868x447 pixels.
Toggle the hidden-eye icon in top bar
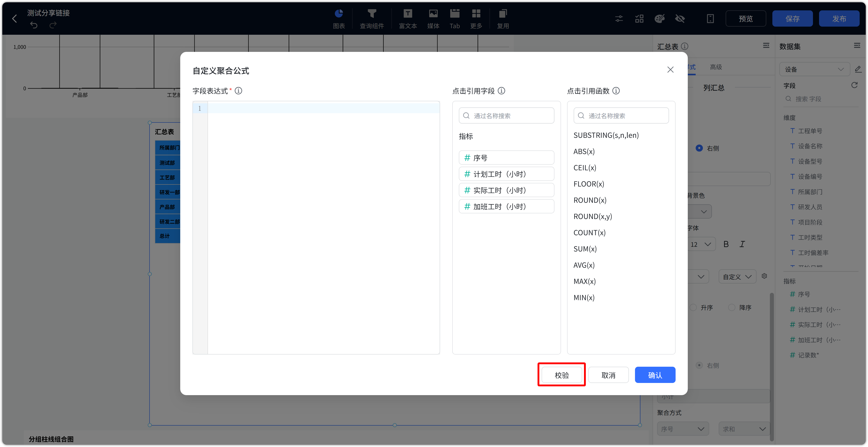[x=680, y=18]
